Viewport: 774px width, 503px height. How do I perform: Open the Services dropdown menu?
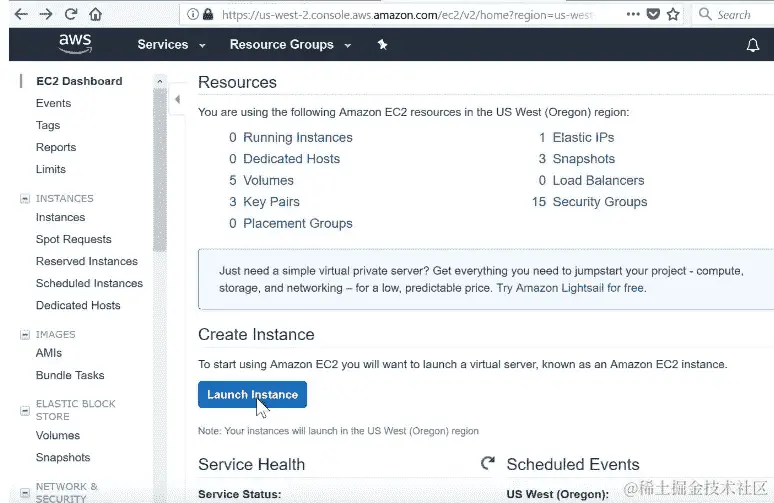point(171,44)
